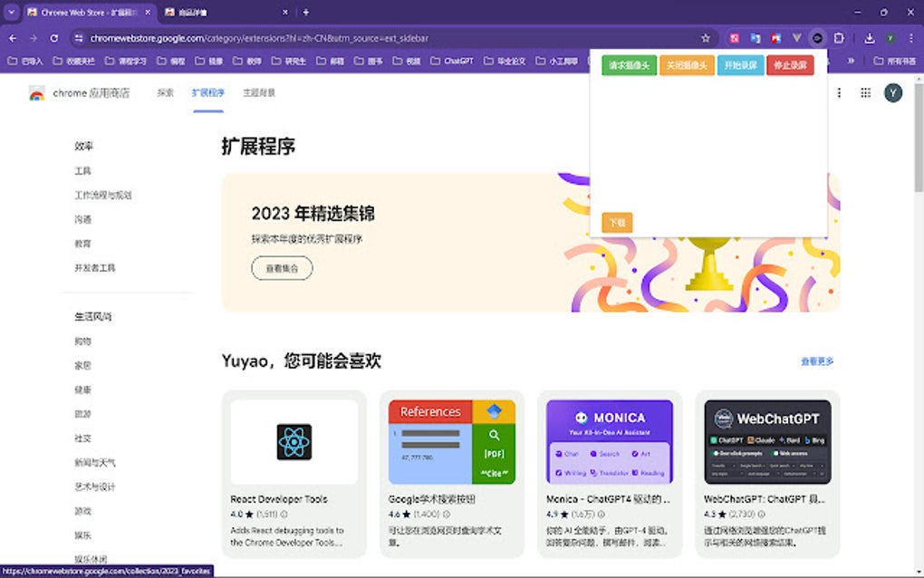
Task: Open a new browser tab
Action: point(306,12)
